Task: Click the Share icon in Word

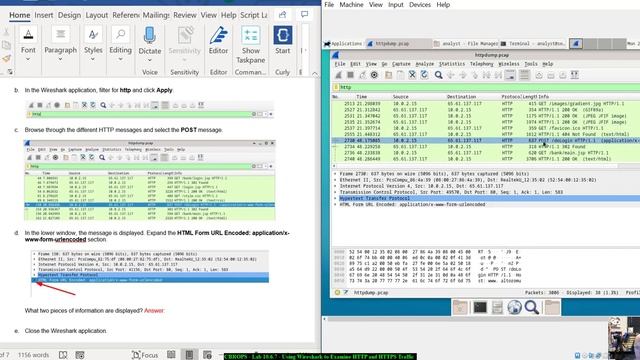Action: [282, 15]
